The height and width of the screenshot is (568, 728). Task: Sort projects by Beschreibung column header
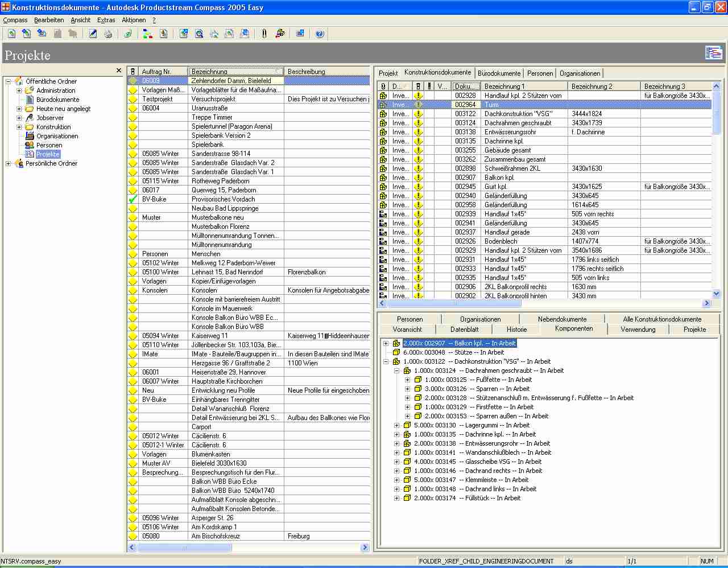(327, 71)
